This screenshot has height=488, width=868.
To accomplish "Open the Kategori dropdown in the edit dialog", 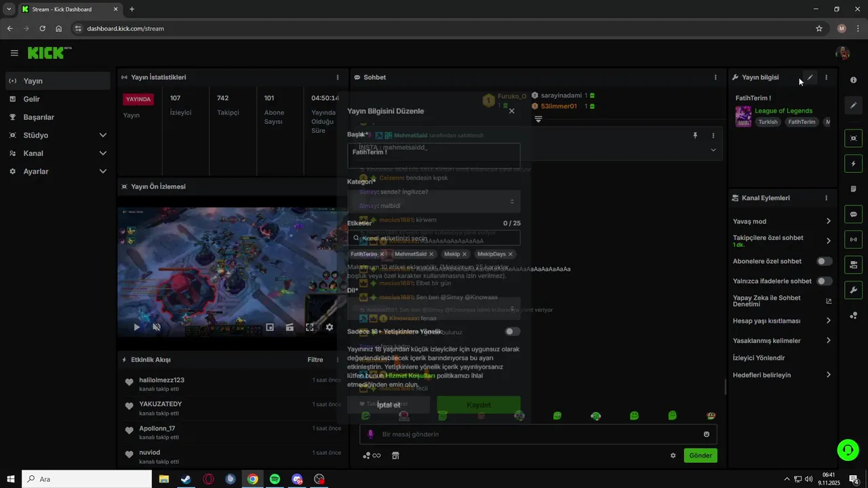I will pyautogui.click(x=434, y=201).
